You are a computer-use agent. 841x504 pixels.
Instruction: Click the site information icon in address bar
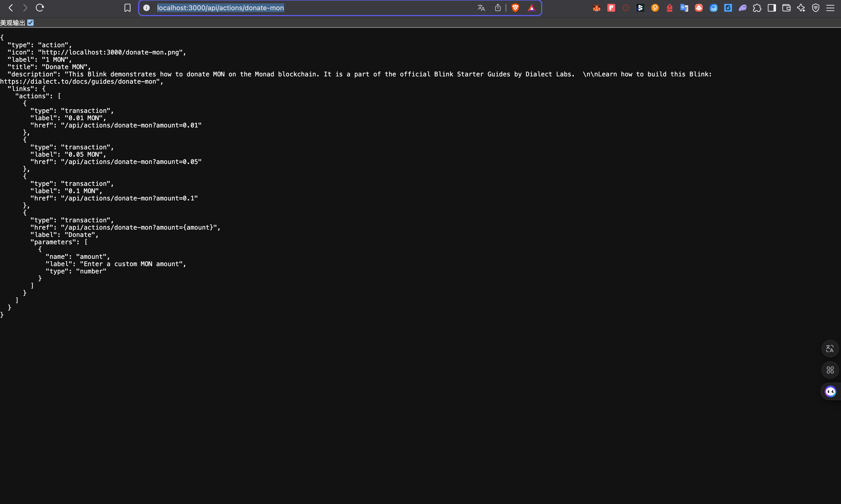[x=146, y=8]
